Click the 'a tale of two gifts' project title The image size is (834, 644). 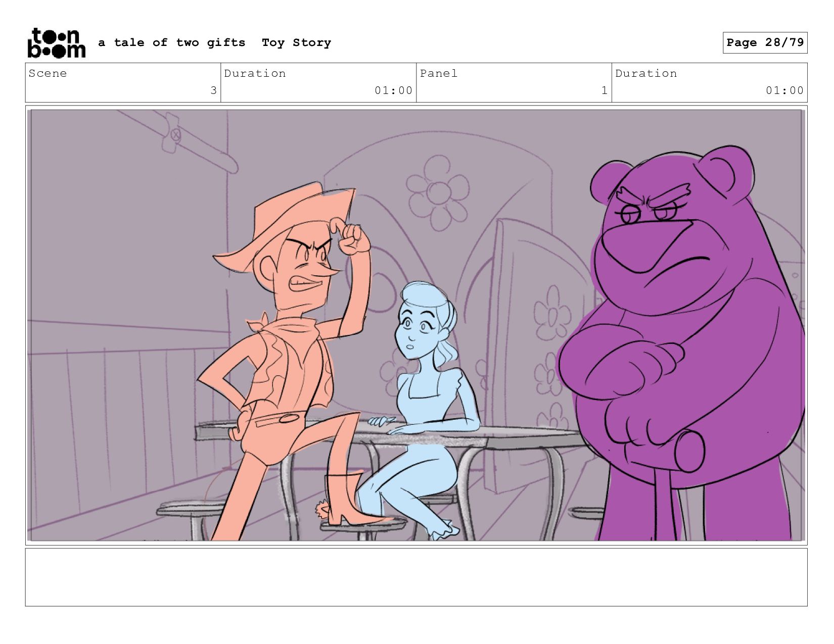pyautogui.click(x=172, y=42)
